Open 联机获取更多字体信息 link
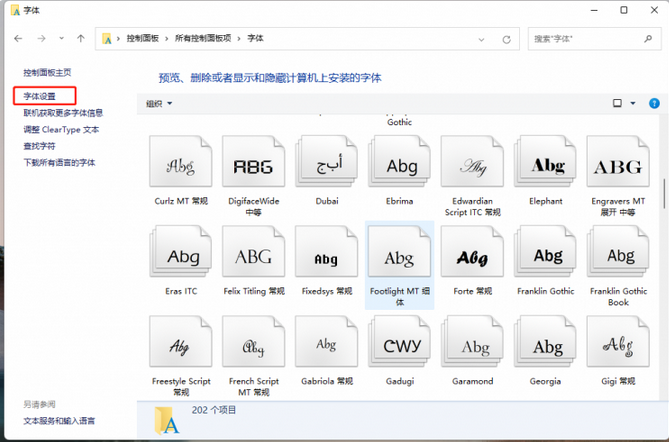This screenshot has height=442, width=669. [x=63, y=113]
